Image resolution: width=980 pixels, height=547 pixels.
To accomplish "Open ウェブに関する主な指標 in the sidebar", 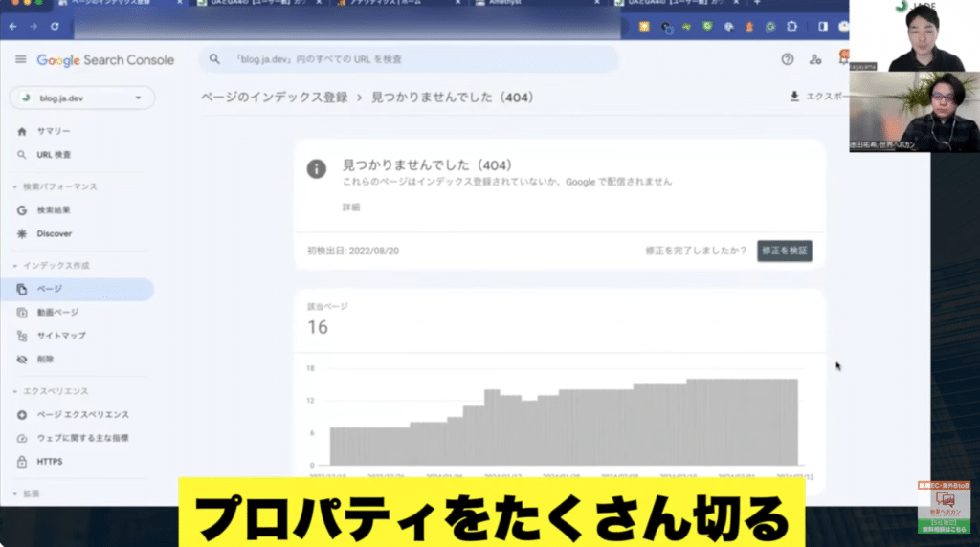I will click(x=82, y=438).
